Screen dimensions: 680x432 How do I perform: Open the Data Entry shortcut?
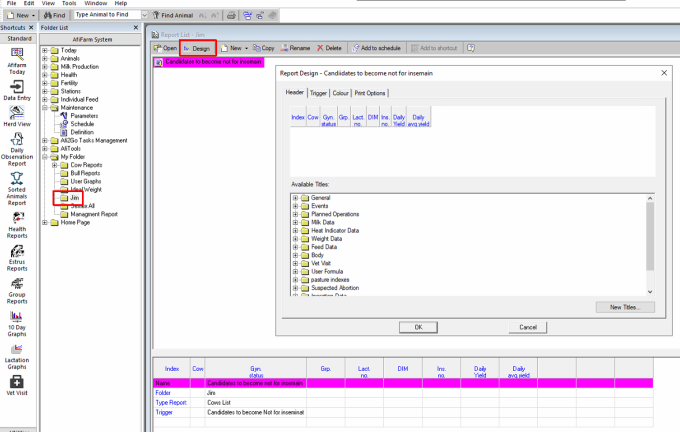coord(17,89)
